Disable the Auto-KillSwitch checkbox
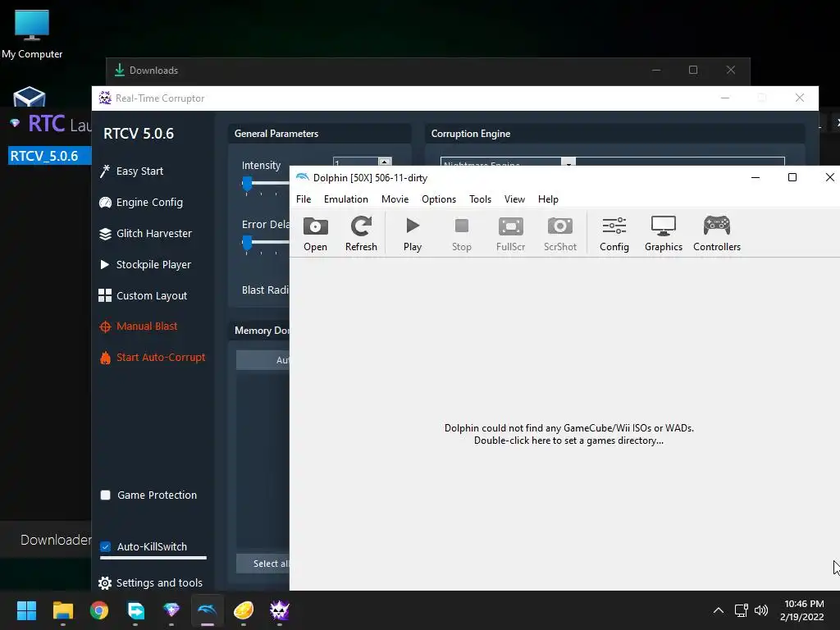The height and width of the screenshot is (630, 840). [106, 547]
